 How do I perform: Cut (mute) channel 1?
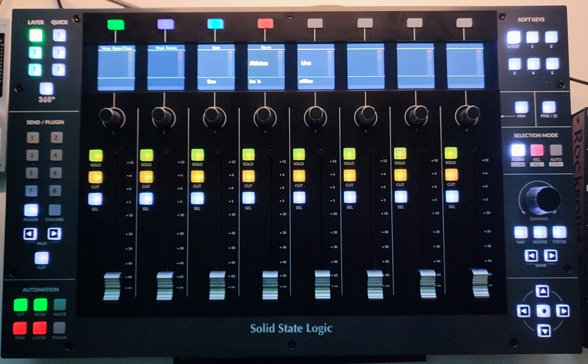[96, 176]
